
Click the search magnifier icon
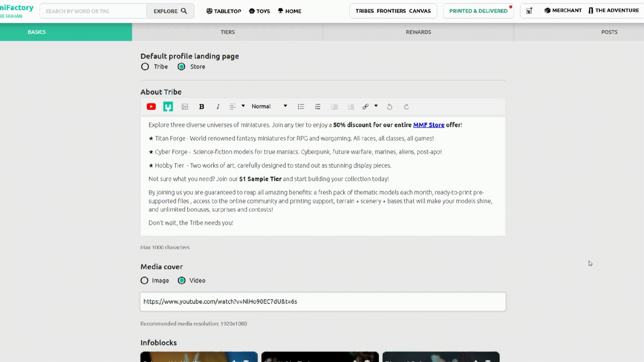pyautogui.click(x=184, y=11)
